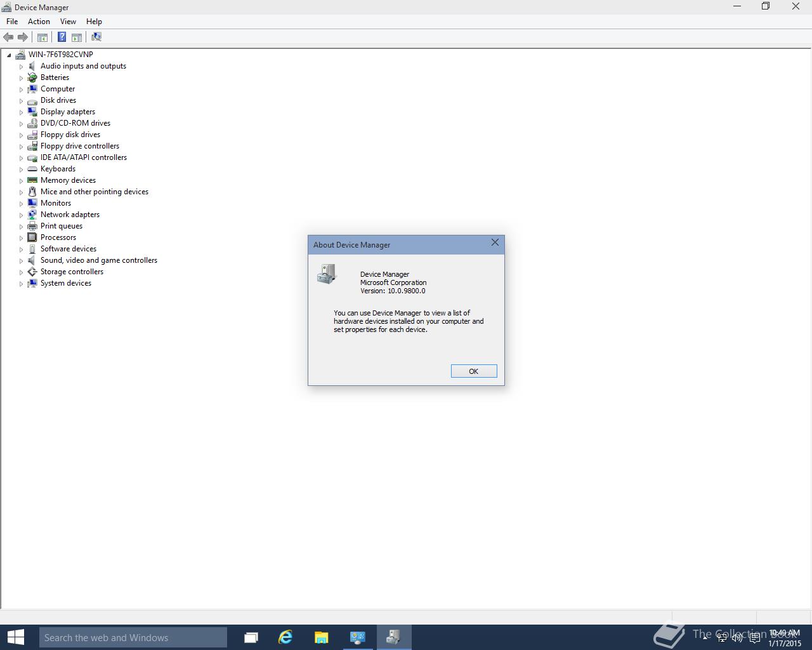
Task: Click the Search the web and Windows box
Action: [x=133, y=637]
